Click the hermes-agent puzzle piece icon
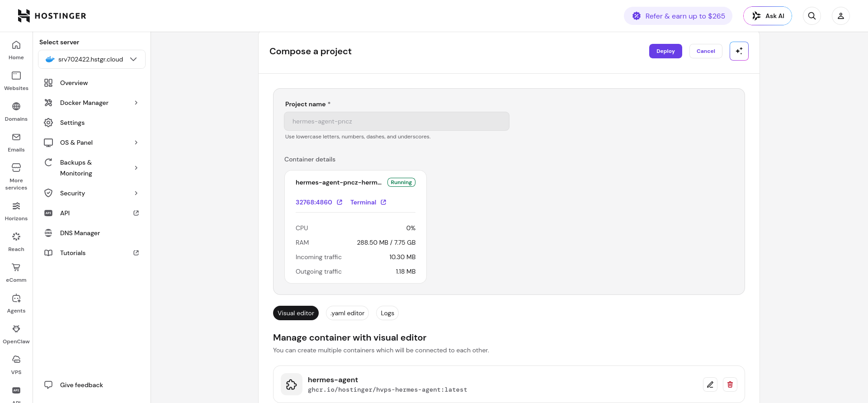 pos(292,384)
